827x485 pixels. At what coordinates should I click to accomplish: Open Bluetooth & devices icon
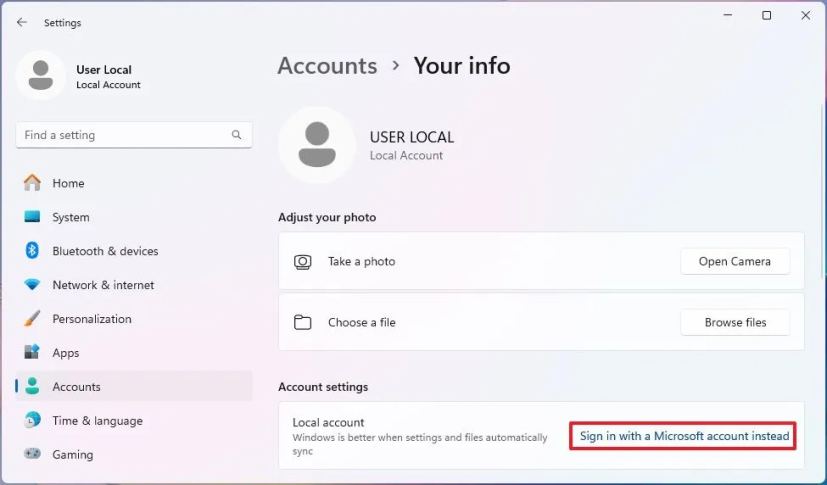(x=32, y=251)
